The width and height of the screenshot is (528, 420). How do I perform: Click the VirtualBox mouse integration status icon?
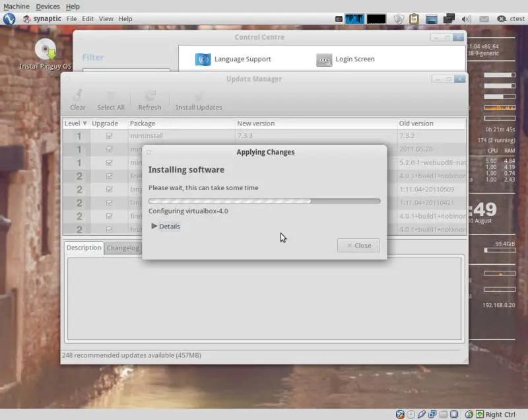coord(469,414)
